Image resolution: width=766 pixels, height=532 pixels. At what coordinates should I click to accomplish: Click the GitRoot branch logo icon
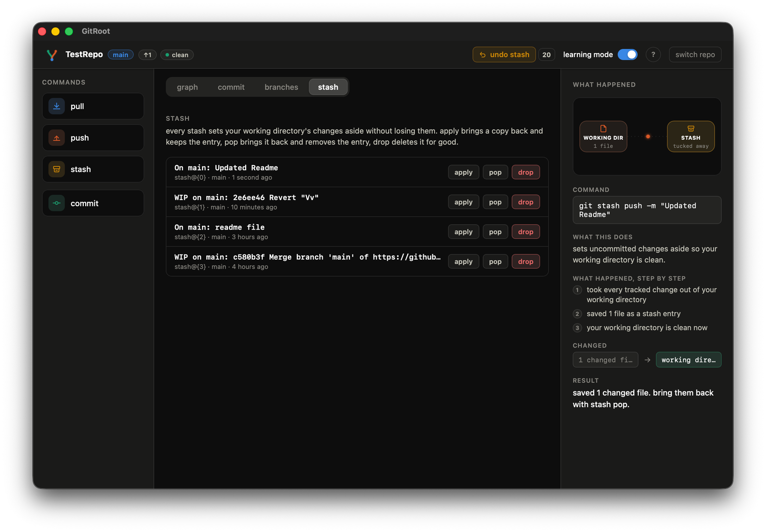pos(52,55)
